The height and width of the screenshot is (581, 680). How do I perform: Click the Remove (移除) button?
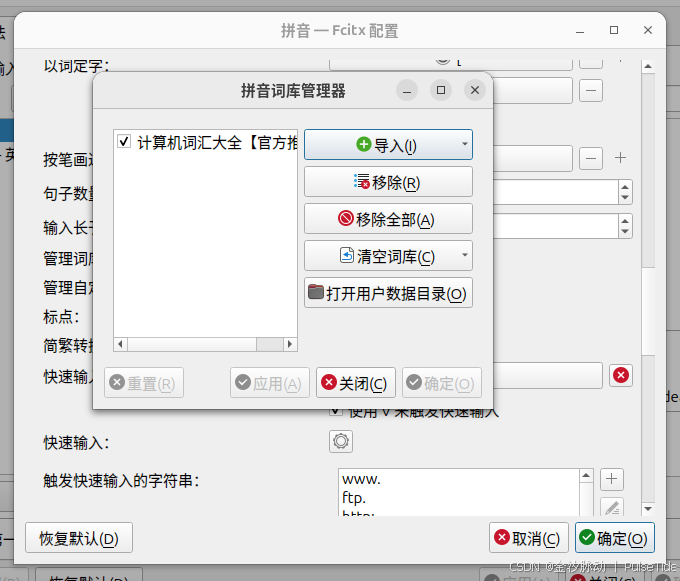(388, 182)
